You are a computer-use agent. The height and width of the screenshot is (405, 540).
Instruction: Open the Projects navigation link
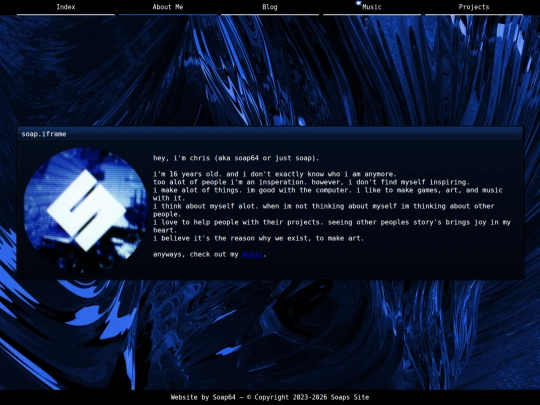[474, 7]
